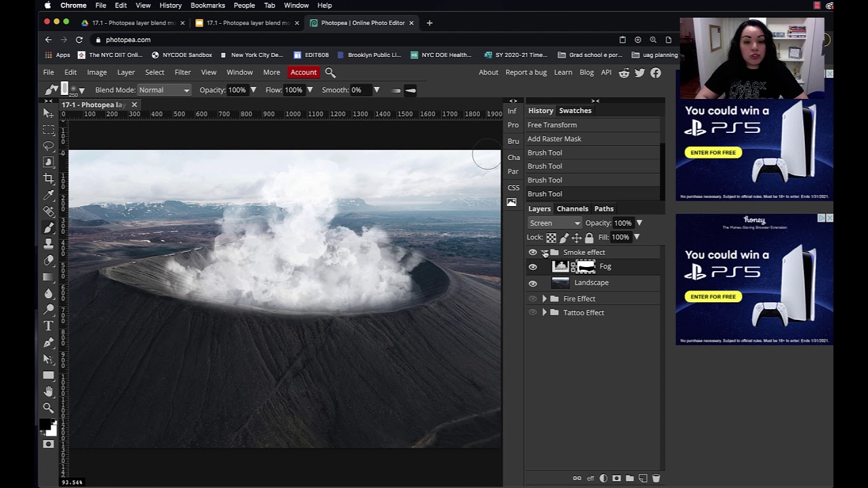Hide the Smoke effect folder
Image resolution: width=868 pixels, height=488 pixels.
coord(533,252)
